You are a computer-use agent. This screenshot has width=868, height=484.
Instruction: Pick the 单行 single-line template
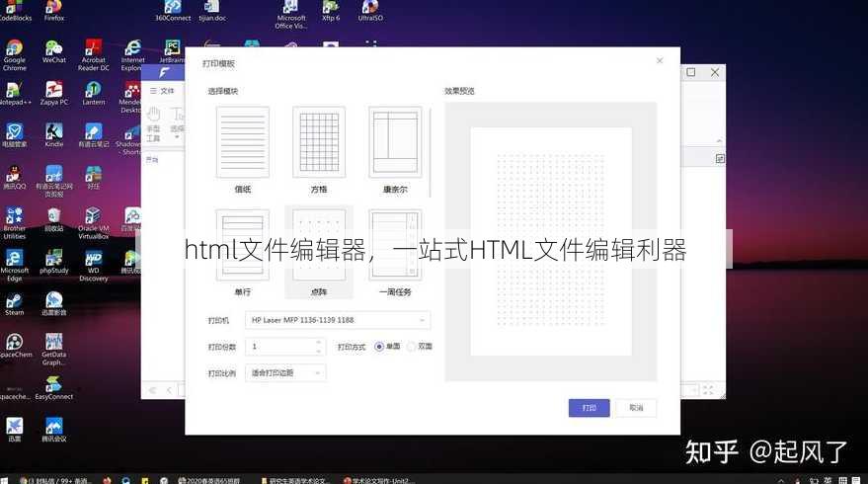tap(243, 245)
